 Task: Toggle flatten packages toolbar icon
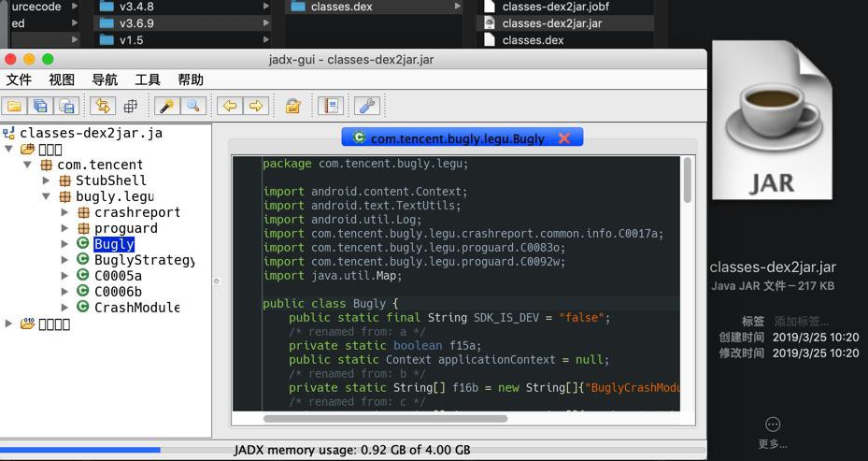pos(130,106)
